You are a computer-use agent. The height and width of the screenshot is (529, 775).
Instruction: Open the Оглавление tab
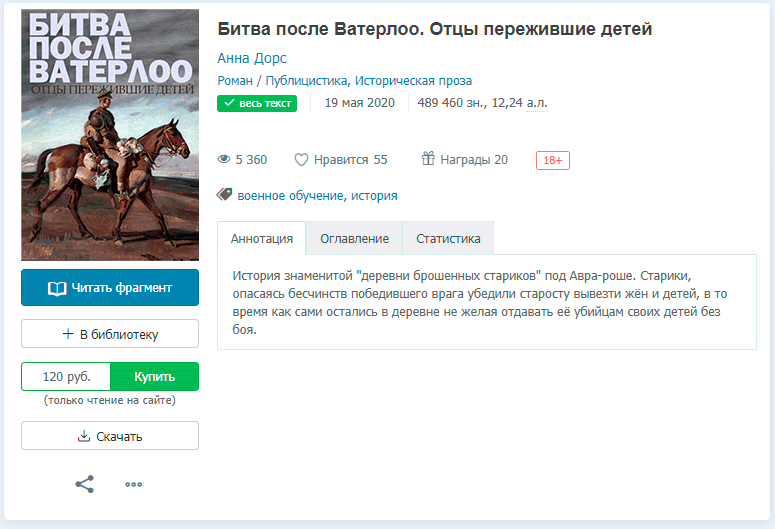[x=354, y=238]
